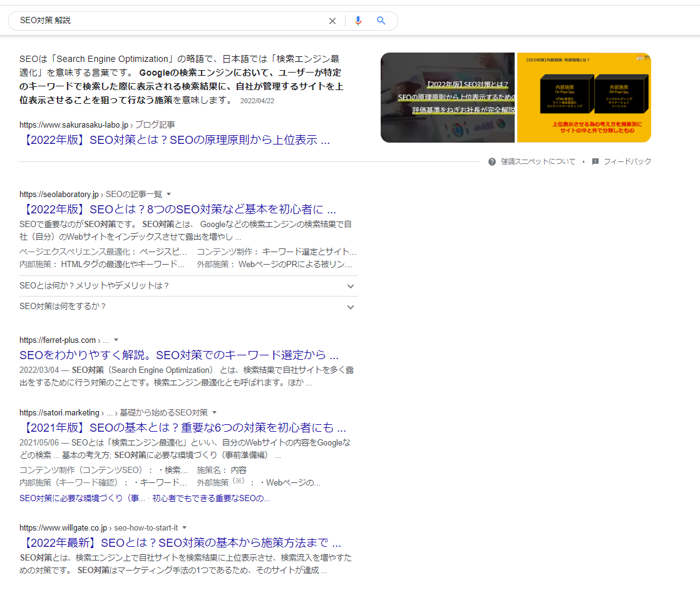The width and height of the screenshot is (700, 595).
Task: Clear the search box with the X icon
Action: [332, 21]
